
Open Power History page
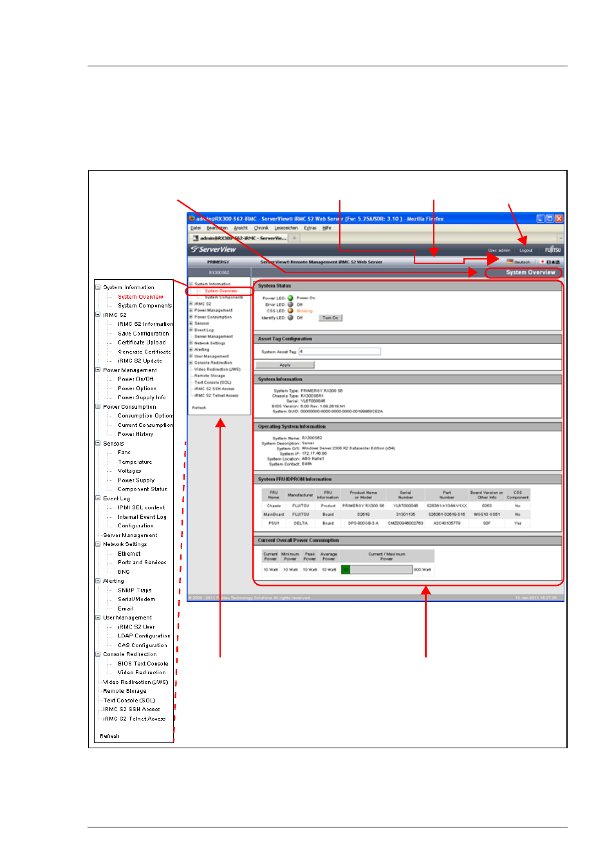[x=136, y=435]
